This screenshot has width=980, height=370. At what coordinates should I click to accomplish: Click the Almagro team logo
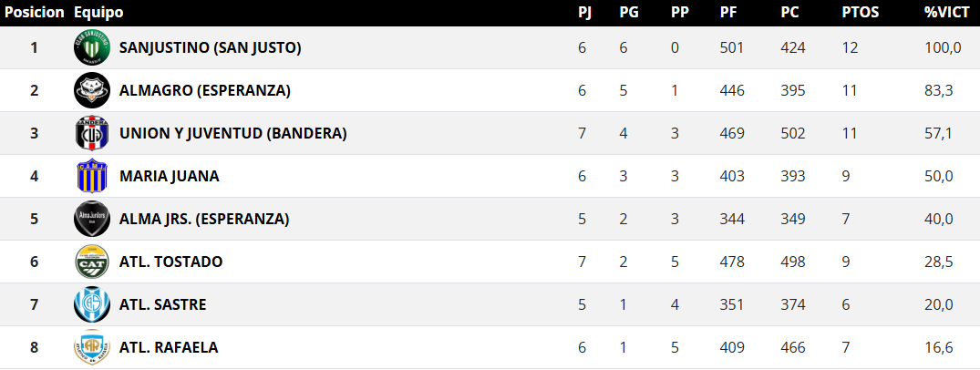coord(91,90)
